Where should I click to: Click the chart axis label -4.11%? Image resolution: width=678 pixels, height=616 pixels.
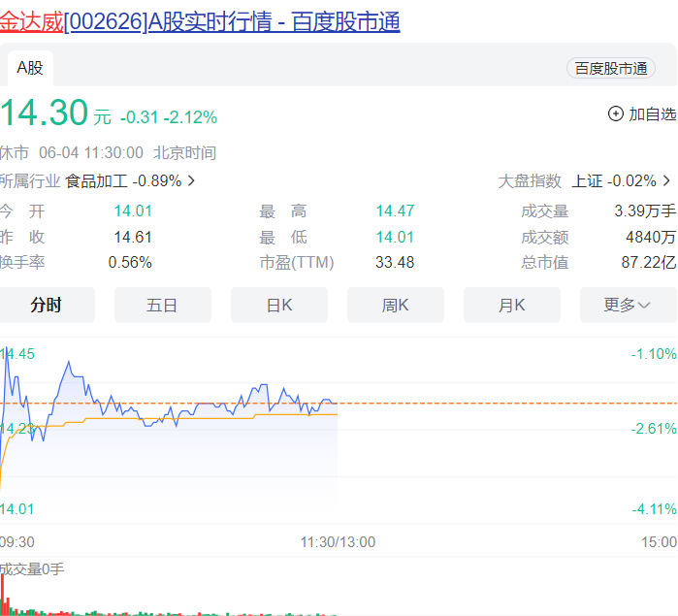pyautogui.click(x=654, y=509)
